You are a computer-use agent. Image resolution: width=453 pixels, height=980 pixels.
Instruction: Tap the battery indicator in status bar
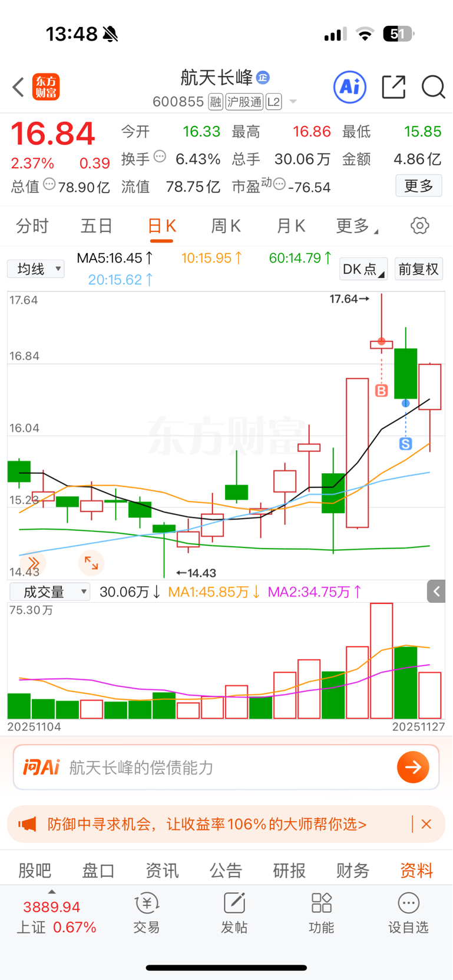(x=399, y=34)
